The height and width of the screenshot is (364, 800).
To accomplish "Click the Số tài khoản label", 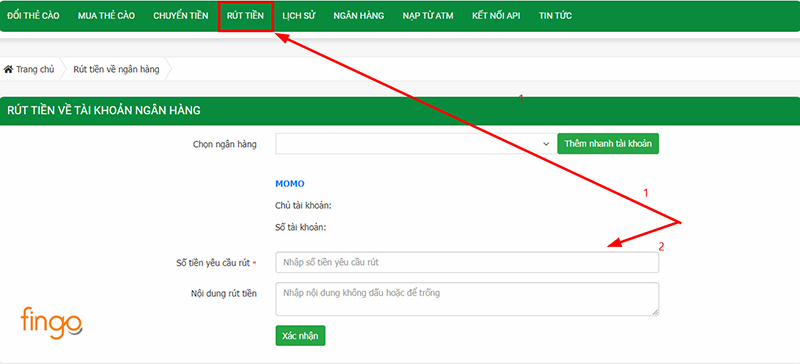I will (x=301, y=227).
